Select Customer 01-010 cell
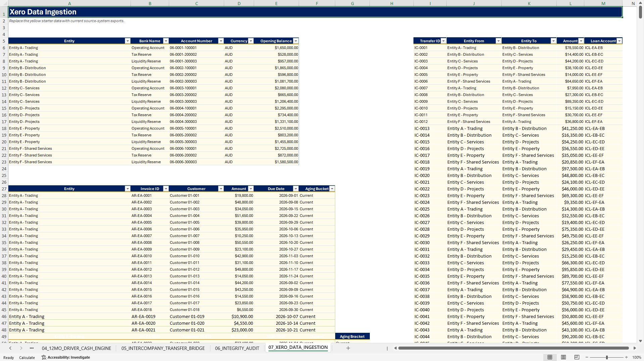Image resolution: width=644 pixels, height=361 pixels. pyautogui.click(x=196, y=256)
